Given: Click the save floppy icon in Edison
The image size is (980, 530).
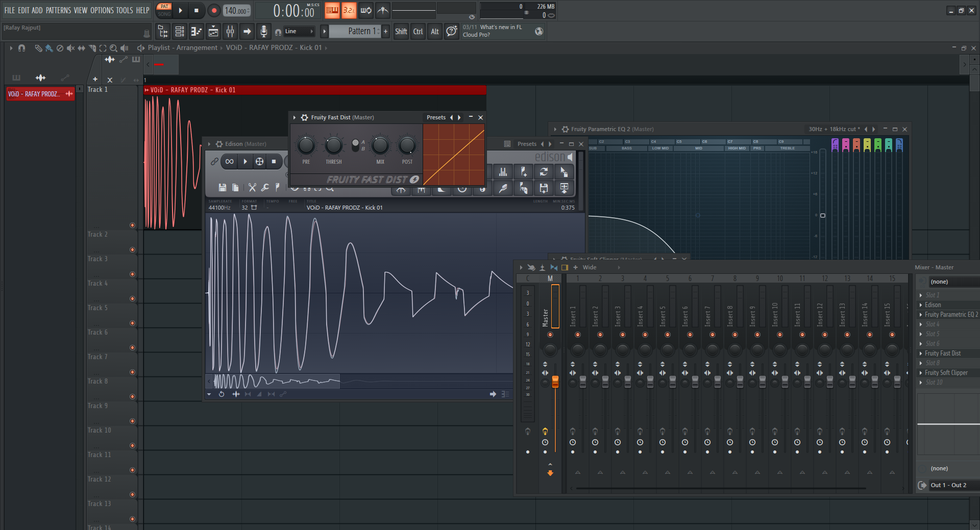Looking at the screenshot, I should coord(222,188).
